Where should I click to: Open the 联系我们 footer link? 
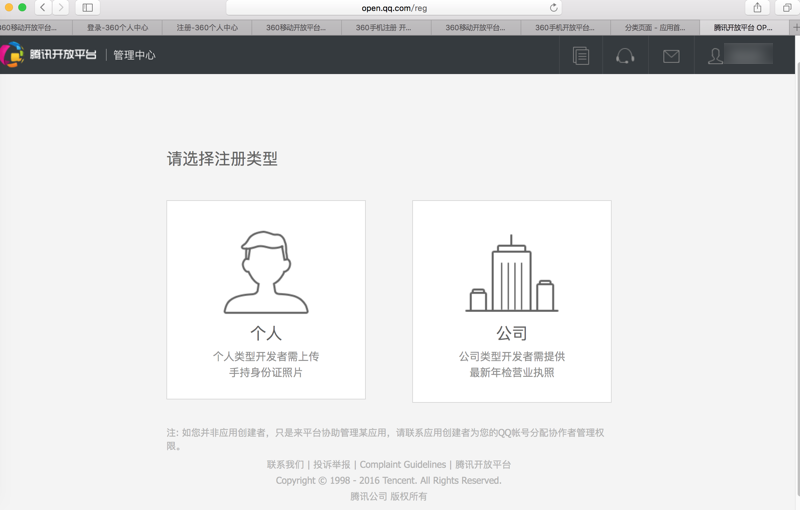(285, 465)
